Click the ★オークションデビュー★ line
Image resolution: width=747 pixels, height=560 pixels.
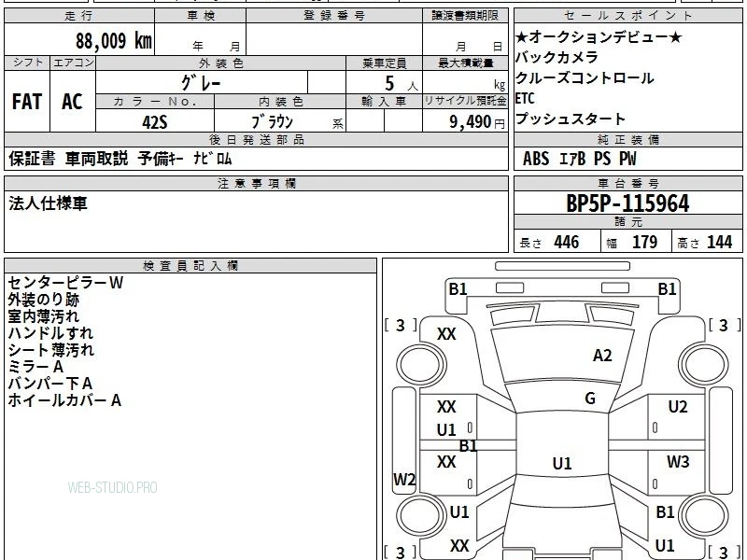[599, 36]
